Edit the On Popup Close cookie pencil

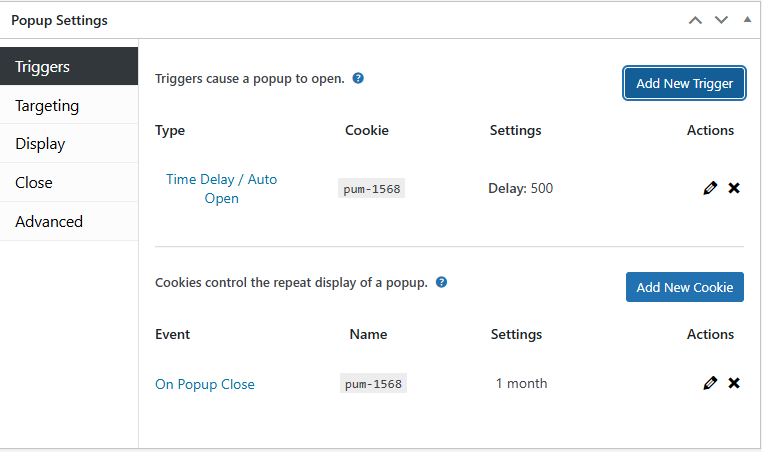[710, 383]
